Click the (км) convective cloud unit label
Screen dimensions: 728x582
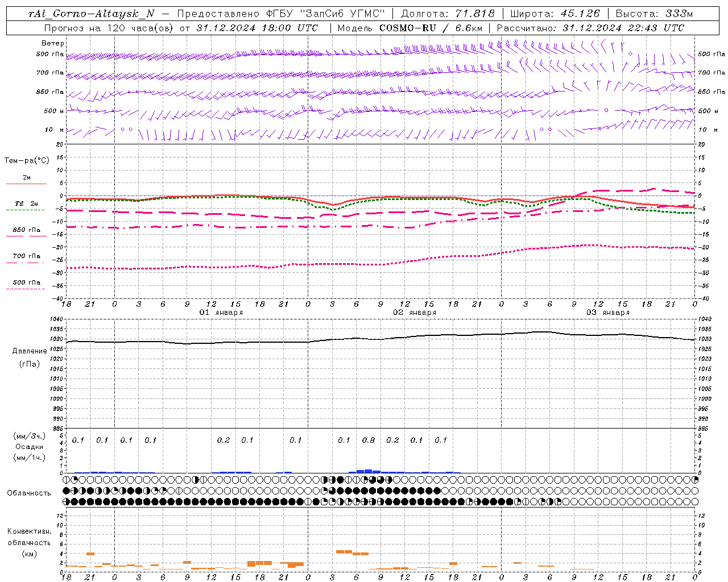pyautogui.click(x=29, y=554)
